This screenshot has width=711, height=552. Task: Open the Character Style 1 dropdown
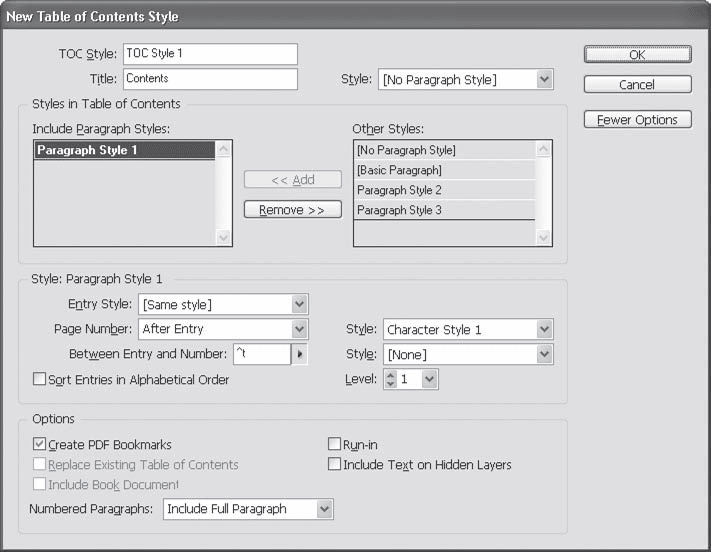tap(544, 329)
